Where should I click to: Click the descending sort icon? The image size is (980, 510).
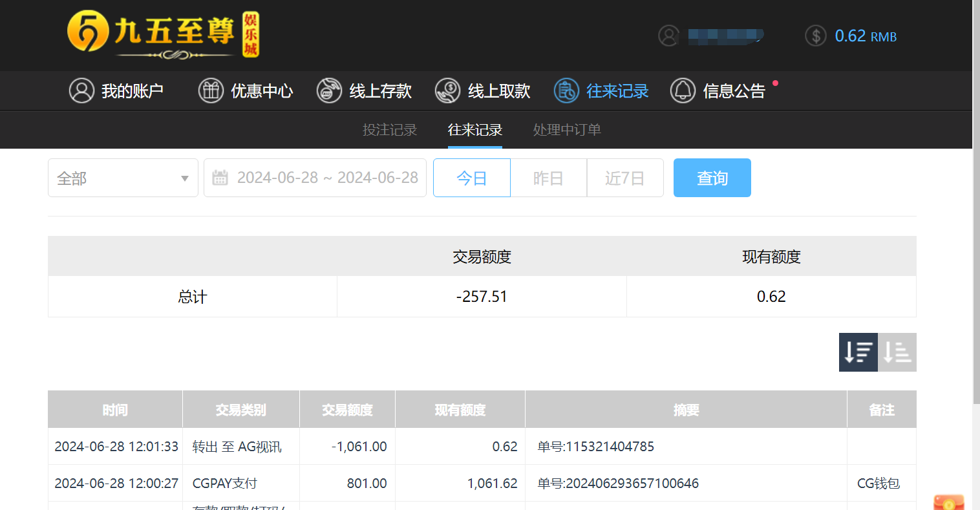(x=858, y=352)
